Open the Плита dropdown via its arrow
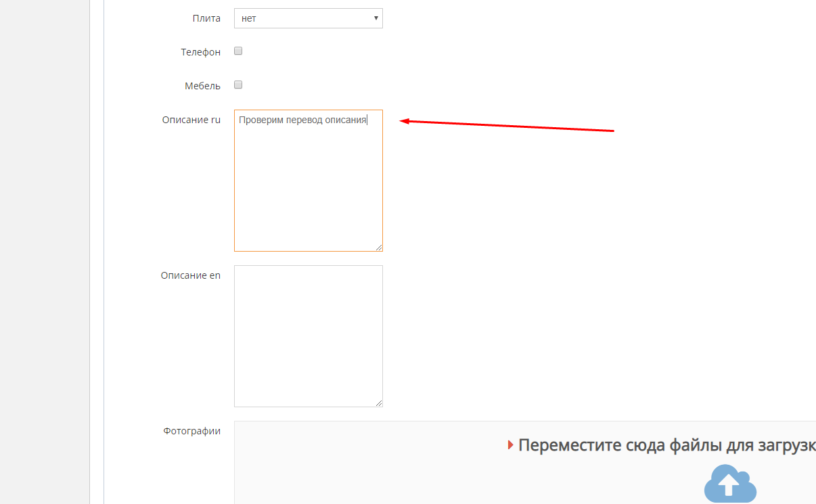This screenshot has height=504, width=816. [x=376, y=18]
